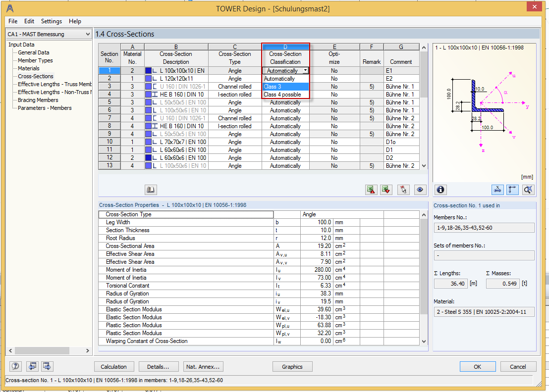This screenshot has height=392, width=549.
Task: Select Bracing Members in the input tree
Action: click(x=38, y=100)
